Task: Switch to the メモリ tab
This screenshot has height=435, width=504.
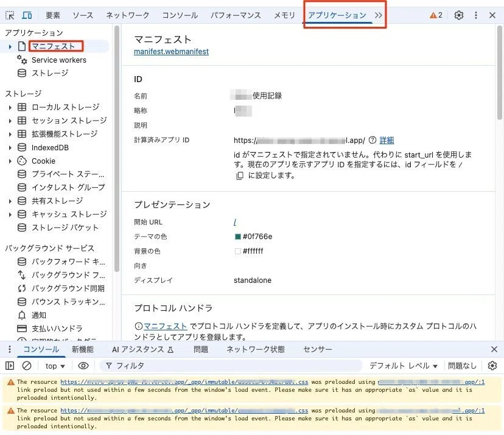Action: [284, 15]
